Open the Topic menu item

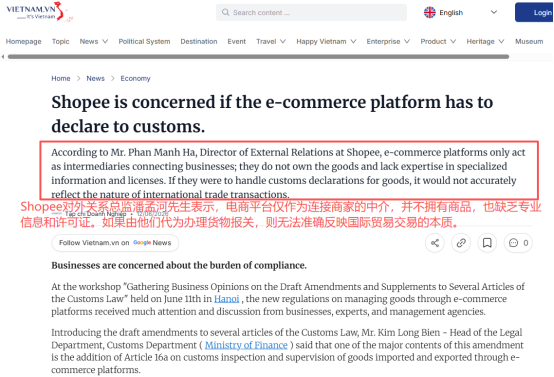tap(60, 41)
